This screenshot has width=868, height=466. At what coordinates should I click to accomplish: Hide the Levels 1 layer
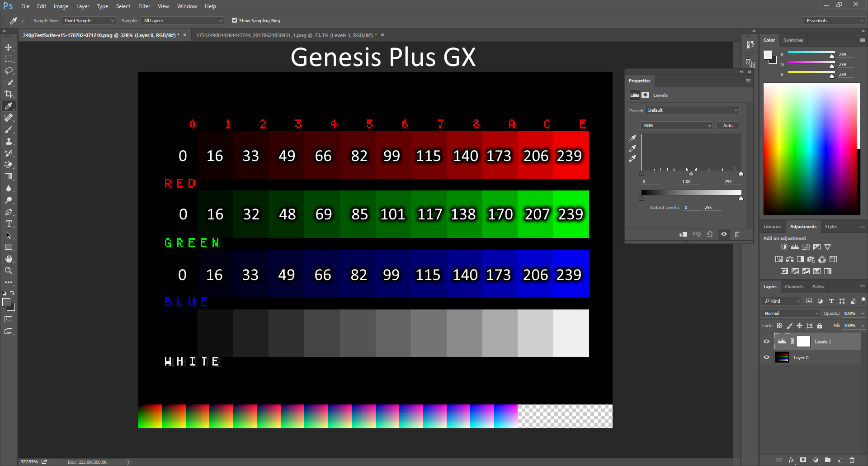(766, 342)
